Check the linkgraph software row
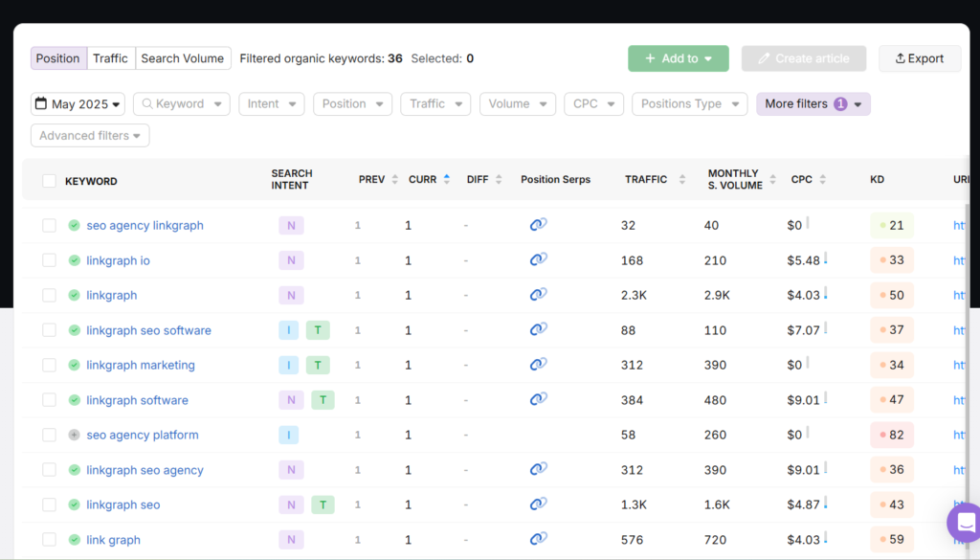The height and width of the screenshot is (560, 980). [x=49, y=400]
